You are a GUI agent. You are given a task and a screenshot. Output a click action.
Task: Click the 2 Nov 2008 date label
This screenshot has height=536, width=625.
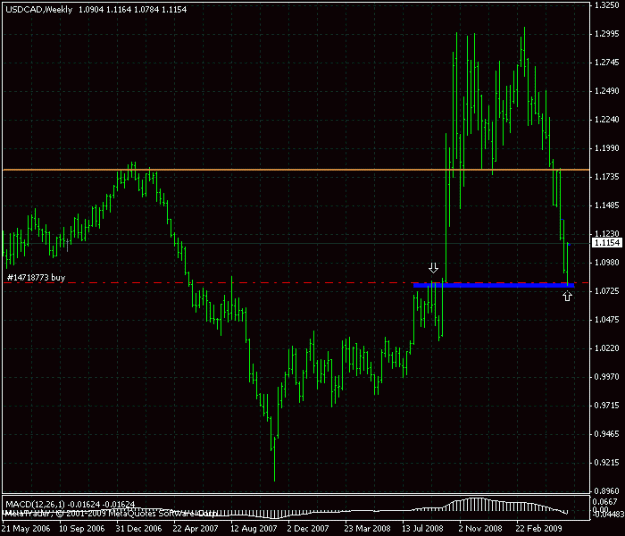click(480, 528)
